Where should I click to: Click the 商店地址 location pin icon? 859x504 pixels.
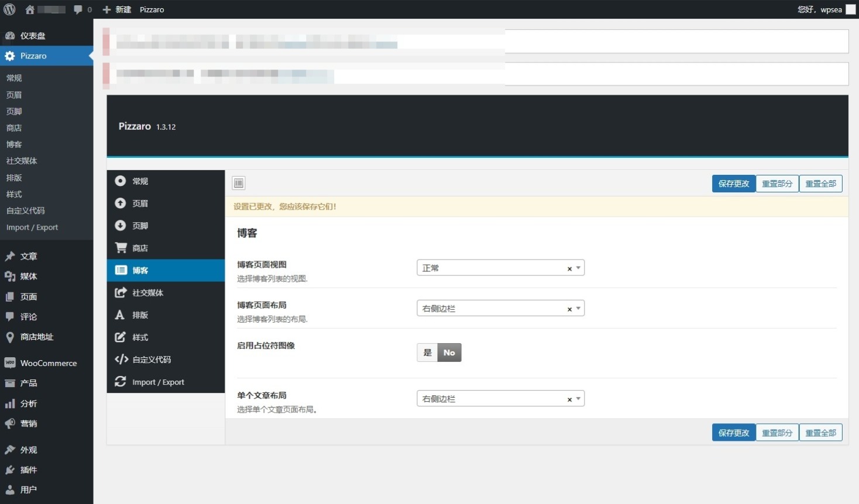(10, 337)
